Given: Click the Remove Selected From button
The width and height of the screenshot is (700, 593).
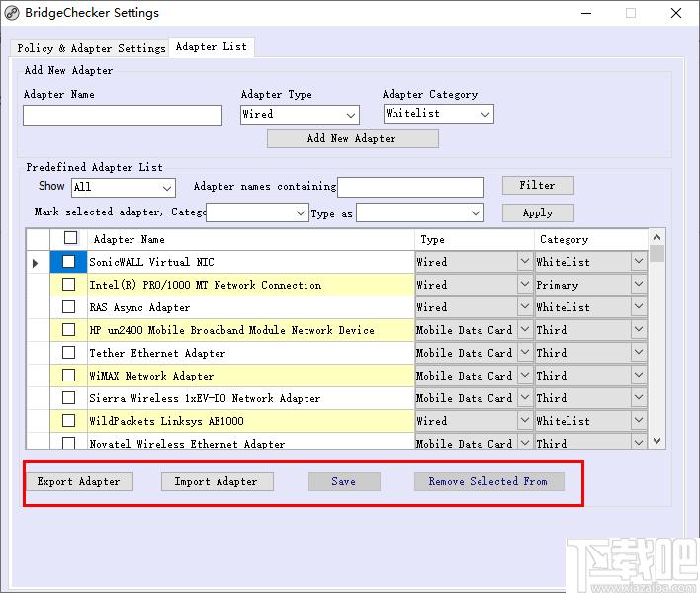Looking at the screenshot, I should 488,482.
